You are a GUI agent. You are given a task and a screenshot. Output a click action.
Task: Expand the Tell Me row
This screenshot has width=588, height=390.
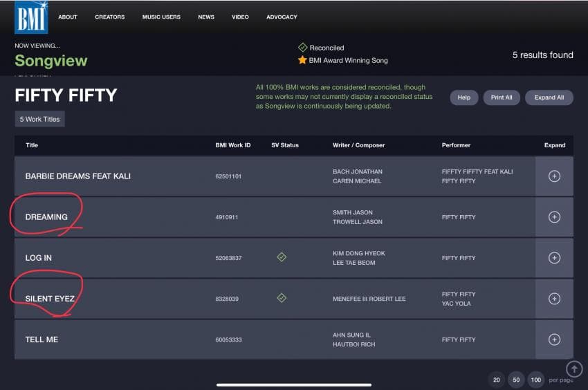[554, 340]
